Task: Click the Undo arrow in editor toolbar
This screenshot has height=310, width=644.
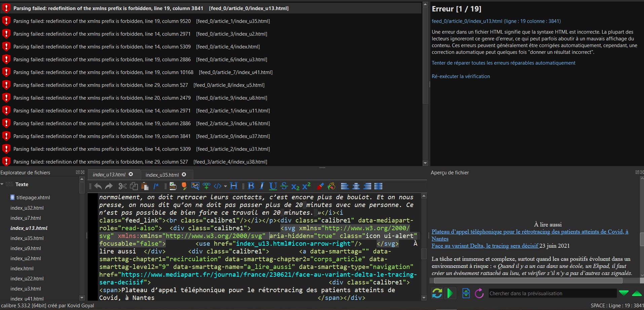Action: [x=98, y=186]
